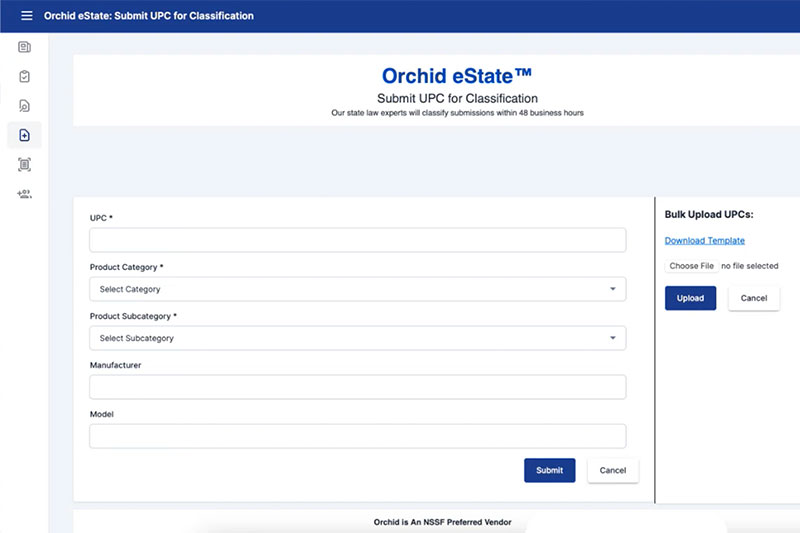Open the clipboard checklist sidebar icon
The width and height of the screenshot is (800, 533).
24,77
